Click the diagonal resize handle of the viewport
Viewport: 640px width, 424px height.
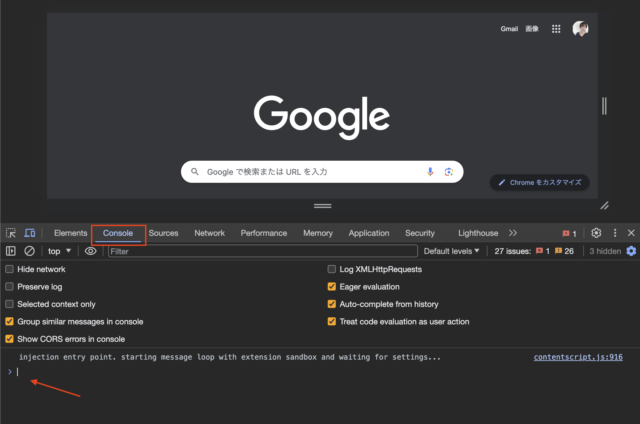[x=604, y=206]
